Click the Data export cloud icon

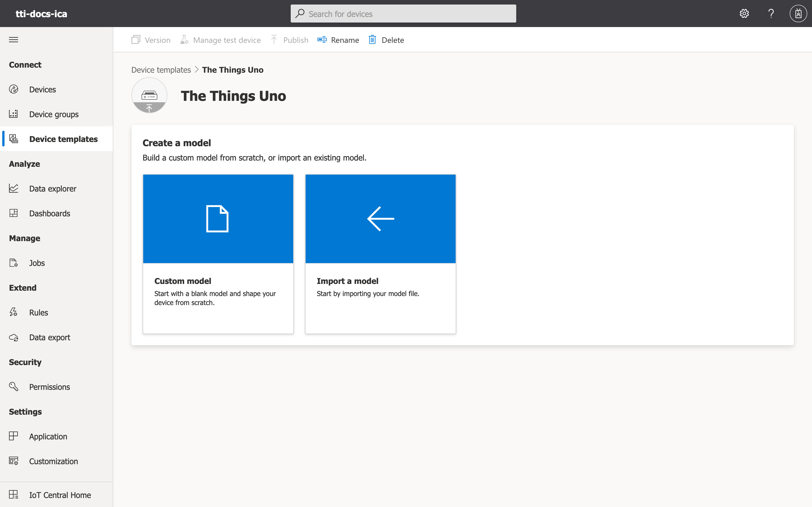[x=14, y=337]
